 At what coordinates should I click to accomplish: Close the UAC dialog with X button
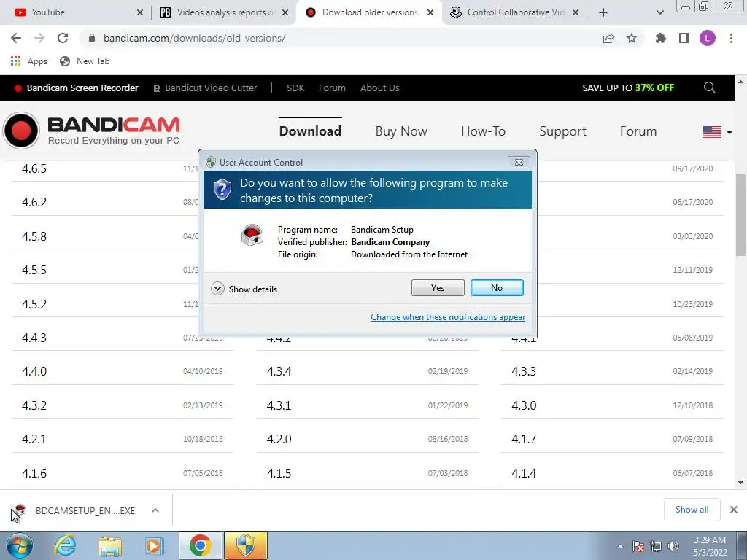coord(519,163)
